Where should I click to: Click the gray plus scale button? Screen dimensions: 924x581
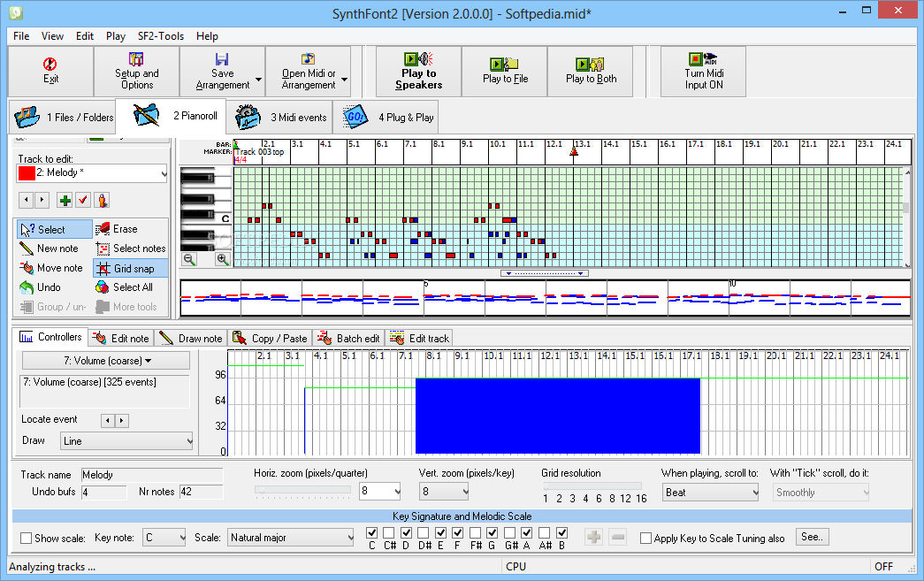coord(594,537)
